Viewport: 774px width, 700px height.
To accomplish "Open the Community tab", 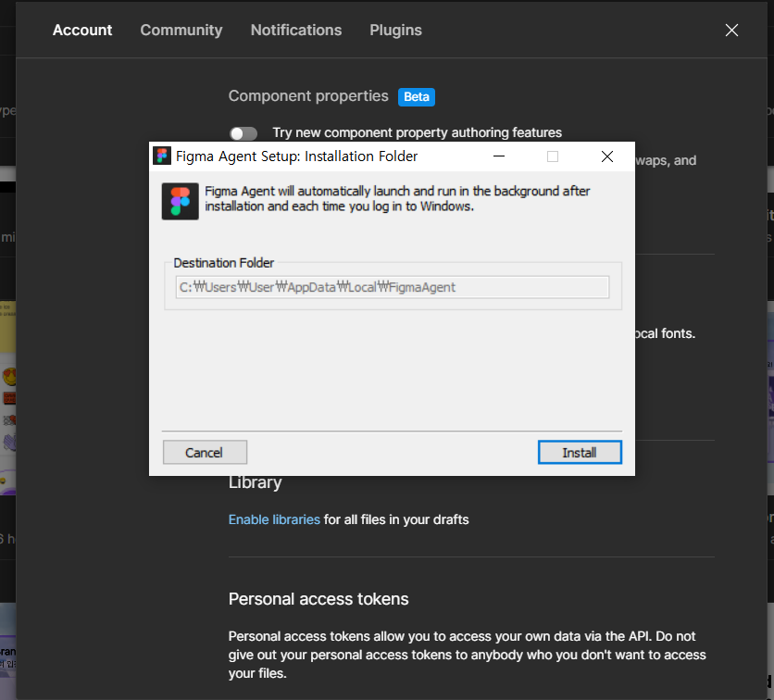I will coord(181,31).
